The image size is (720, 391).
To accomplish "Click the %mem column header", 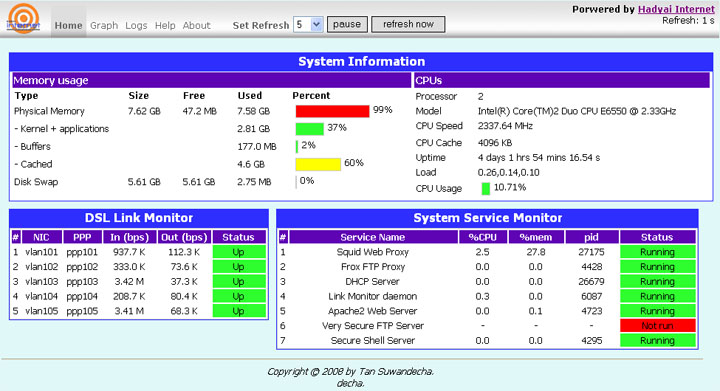I will pos(536,237).
